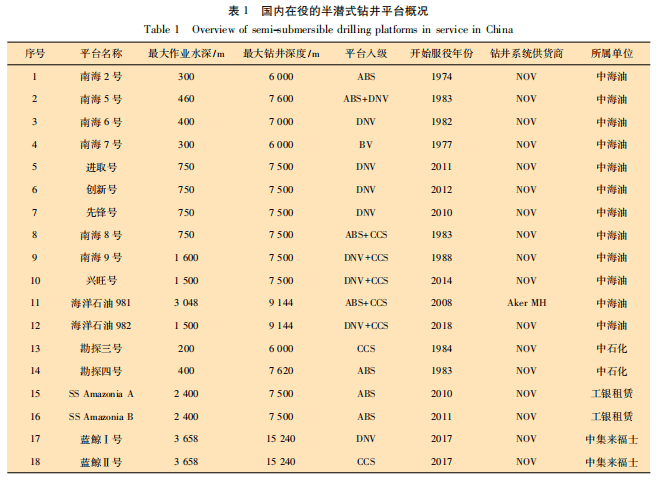Image resolution: width=659 pixels, height=481 pixels.
Task: Click classification ABS+CCS in 南海 8 号 row
Action: pyautogui.click(x=366, y=235)
